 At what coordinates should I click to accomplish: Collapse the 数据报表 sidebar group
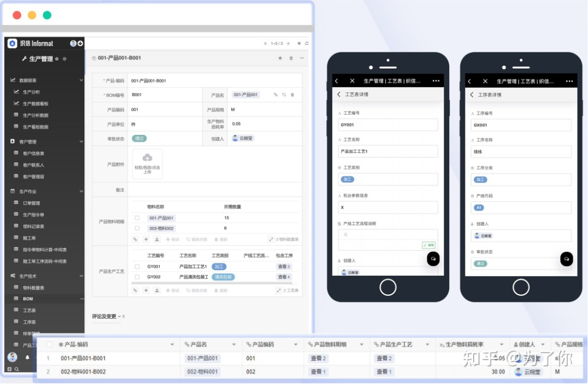(x=81, y=80)
